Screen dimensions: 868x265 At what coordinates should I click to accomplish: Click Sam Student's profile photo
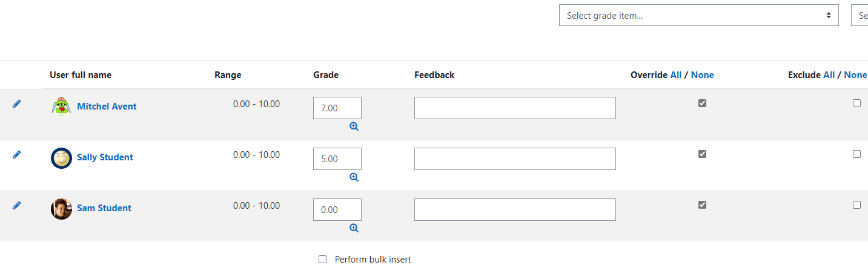click(x=61, y=209)
